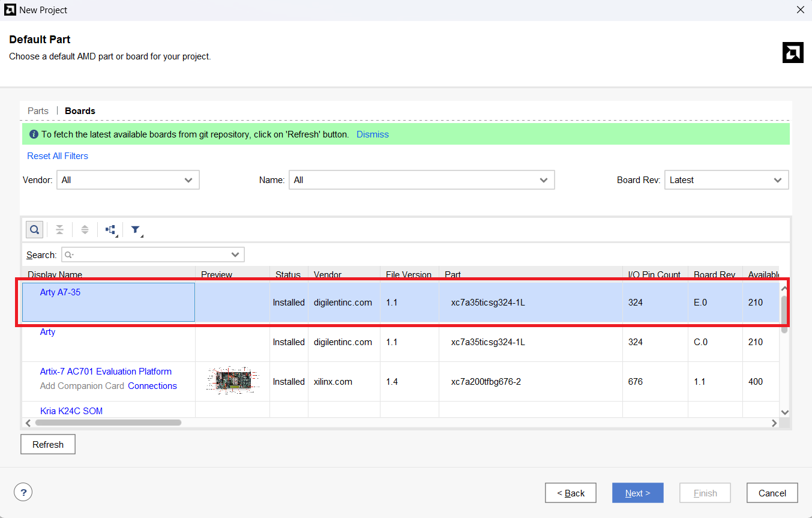Click the Collapse All toolbar icon
The image size is (812, 518).
tap(59, 229)
